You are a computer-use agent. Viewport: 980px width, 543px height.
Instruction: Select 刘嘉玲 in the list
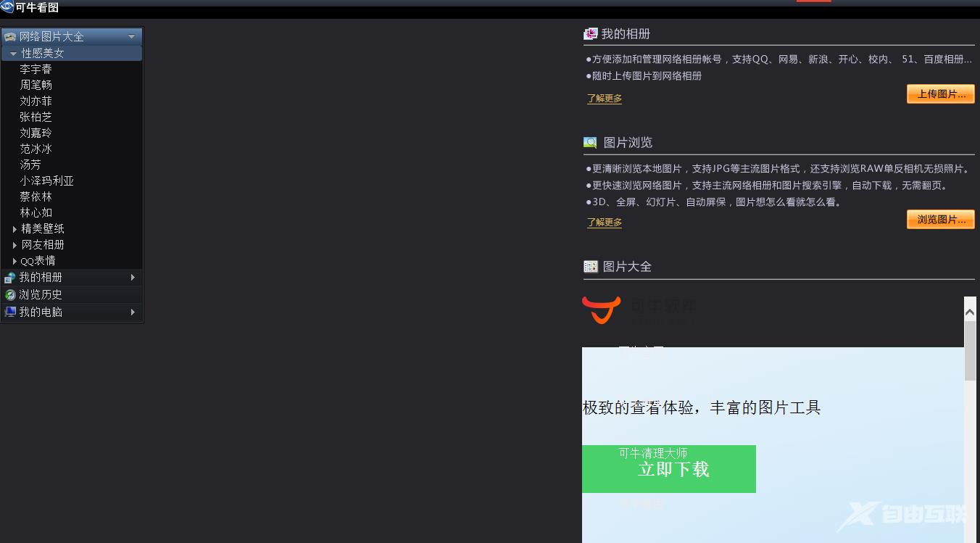pos(36,133)
